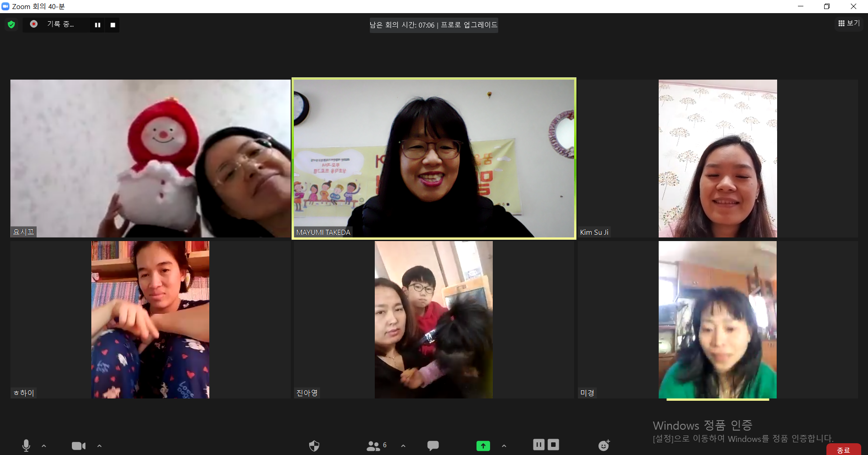
Task: Expand share screen options arrow
Action: [x=504, y=446]
